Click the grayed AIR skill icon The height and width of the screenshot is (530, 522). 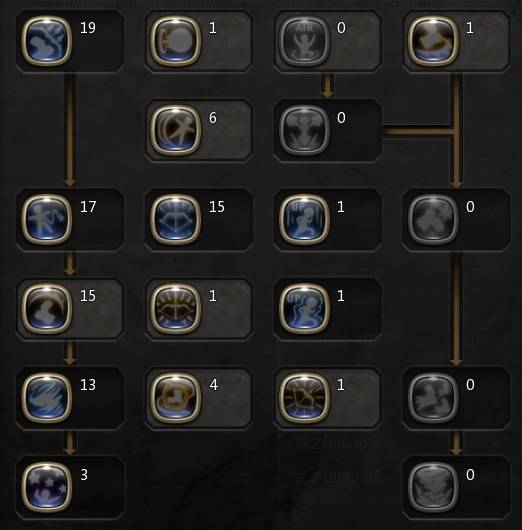click(x=304, y=41)
